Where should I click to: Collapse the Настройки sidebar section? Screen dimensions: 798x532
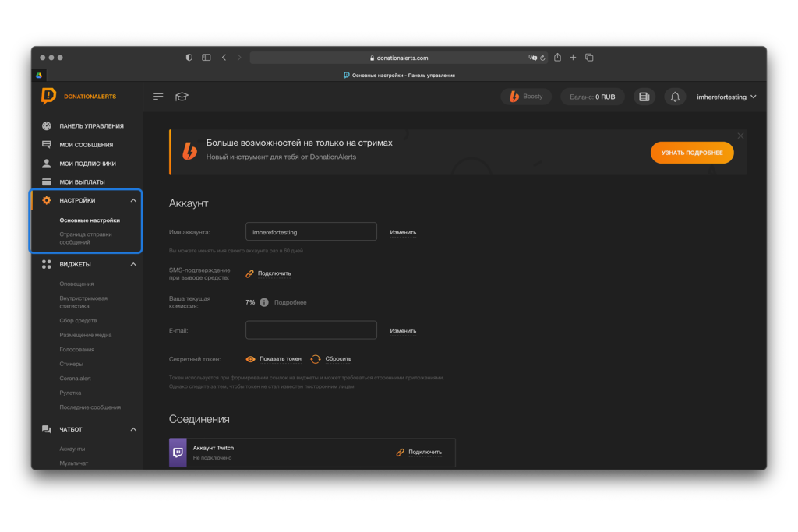(133, 200)
